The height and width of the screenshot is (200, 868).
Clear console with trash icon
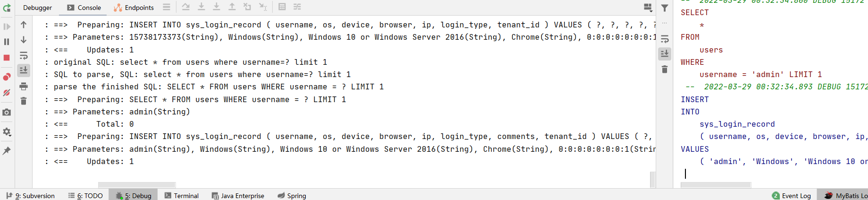pyautogui.click(x=24, y=101)
